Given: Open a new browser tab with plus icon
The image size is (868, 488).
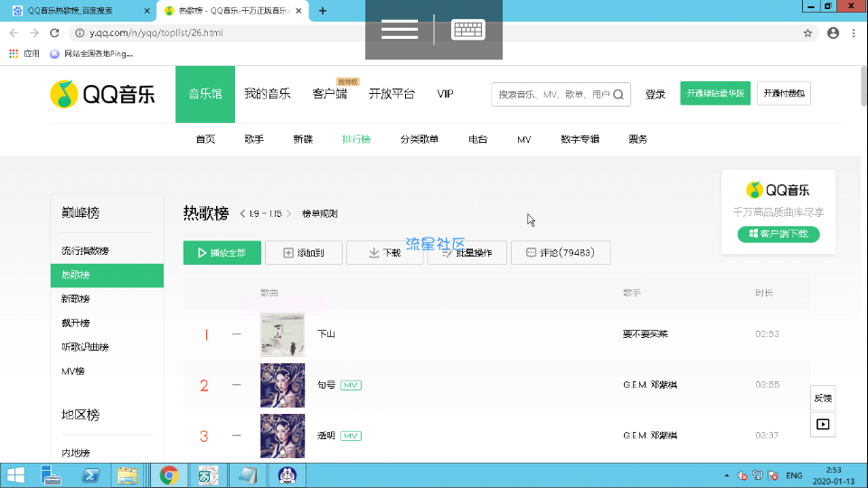Looking at the screenshot, I should [x=323, y=11].
